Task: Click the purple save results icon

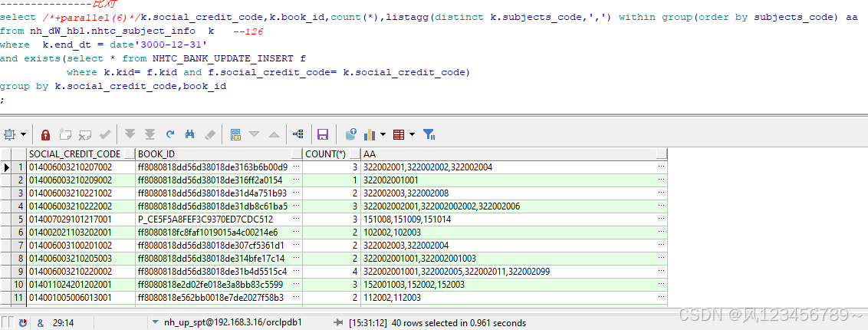Action: (x=323, y=134)
